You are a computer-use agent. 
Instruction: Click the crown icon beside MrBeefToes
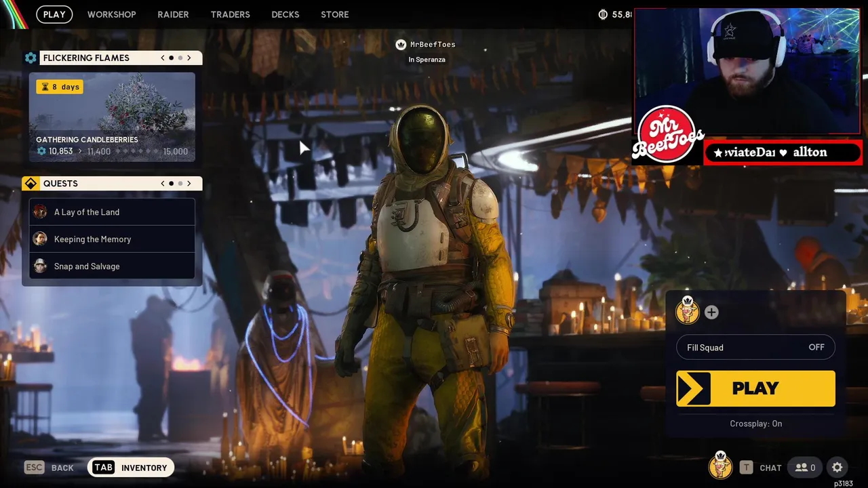pos(401,45)
